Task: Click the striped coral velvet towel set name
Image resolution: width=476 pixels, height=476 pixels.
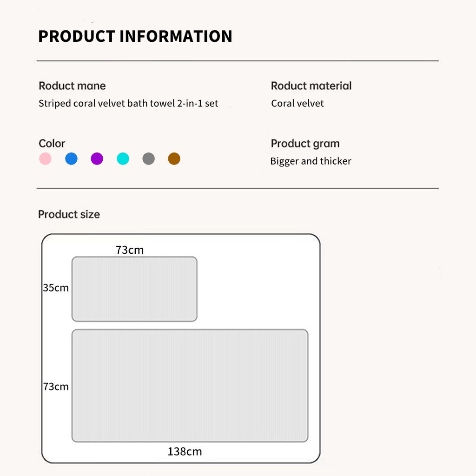Action: coord(128,103)
